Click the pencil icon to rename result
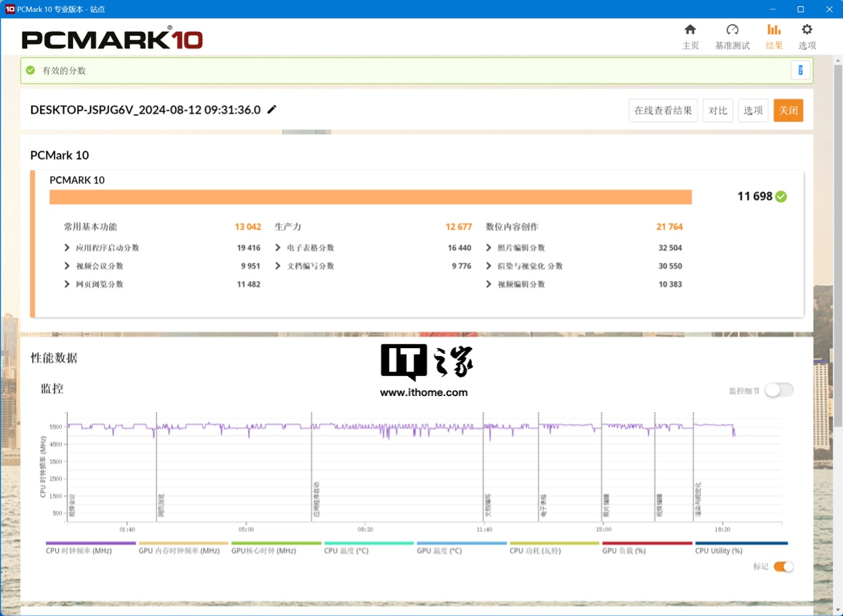The width and height of the screenshot is (843, 616). click(x=272, y=110)
